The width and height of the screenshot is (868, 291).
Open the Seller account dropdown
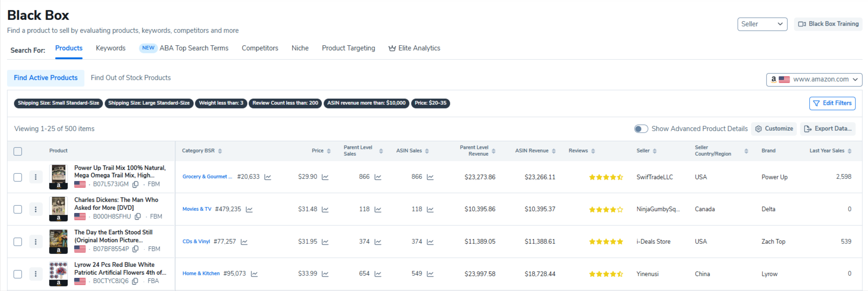pyautogui.click(x=762, y=24)
